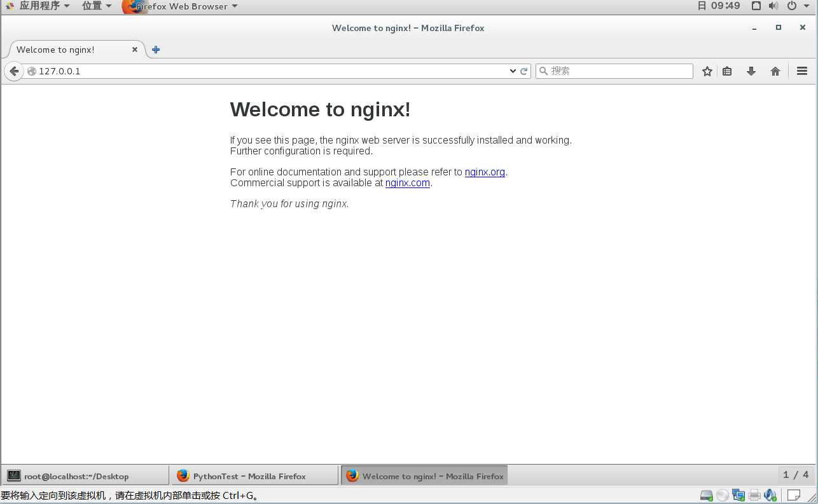This screenshot has width=818, height=504.
Task: Close the Firefox window
Action: tap(802, 28)
